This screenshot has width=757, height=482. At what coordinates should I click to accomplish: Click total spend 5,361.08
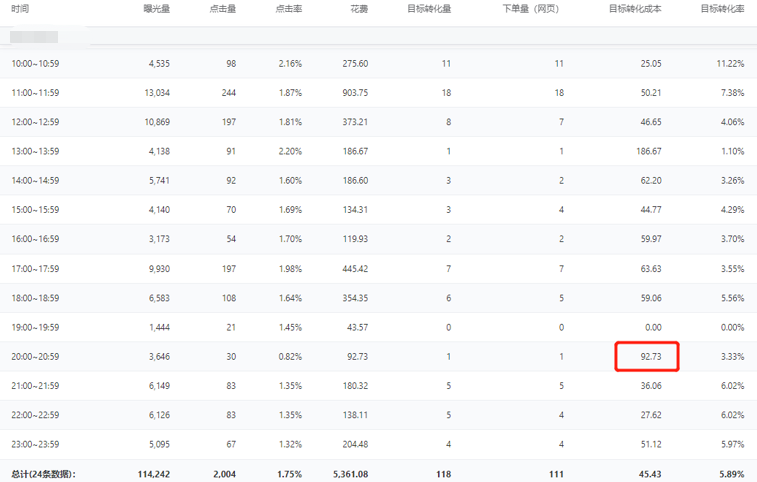tap(350, 474)
